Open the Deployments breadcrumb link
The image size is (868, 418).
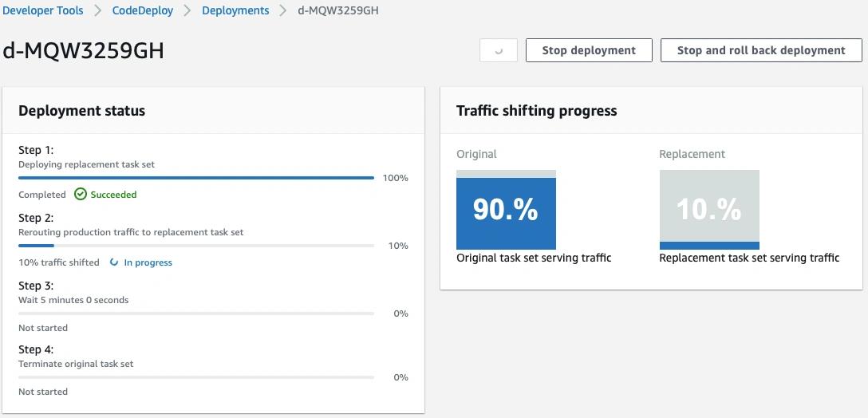[x=236, y=10]
